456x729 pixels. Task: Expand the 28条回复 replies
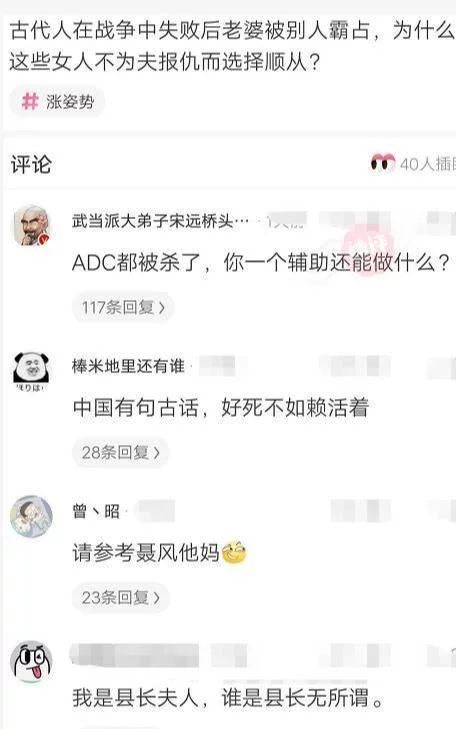pos(120,452)
